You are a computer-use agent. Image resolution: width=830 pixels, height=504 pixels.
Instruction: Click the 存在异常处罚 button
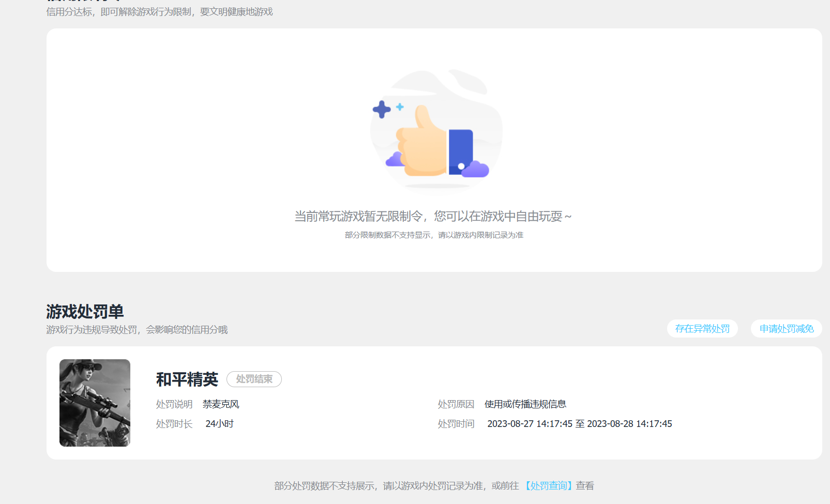[702, 329]
